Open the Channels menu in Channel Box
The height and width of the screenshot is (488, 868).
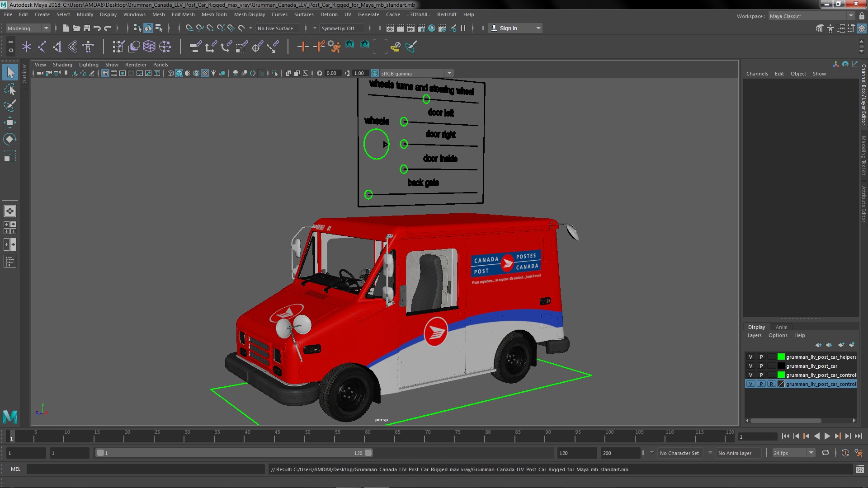click(757, 74)
